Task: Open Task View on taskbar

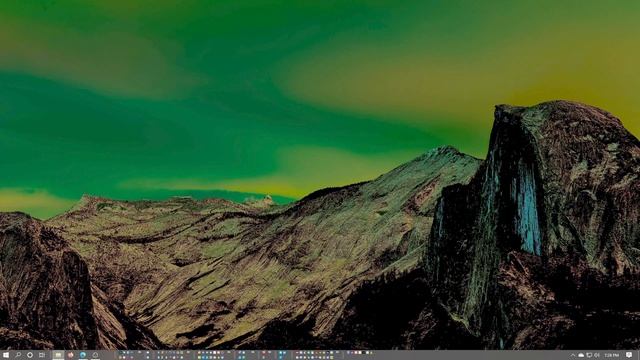Action: click(42, 355)
